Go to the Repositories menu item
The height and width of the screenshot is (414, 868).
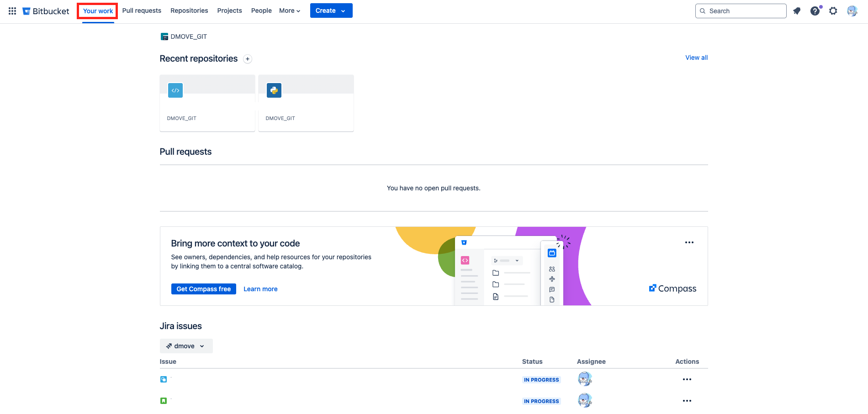click(189, 10)
